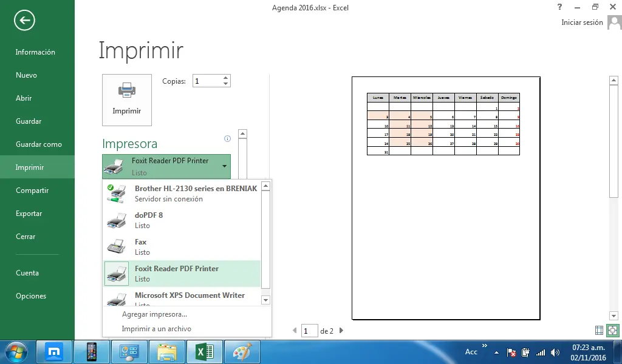Open the printer info tooltip icon

[227, 138]
